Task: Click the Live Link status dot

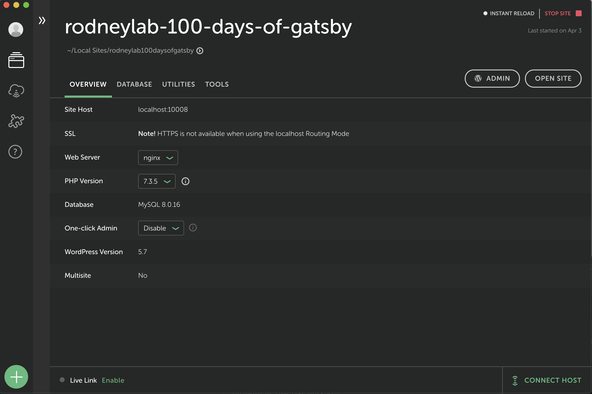Action: [x=62, y=380]
